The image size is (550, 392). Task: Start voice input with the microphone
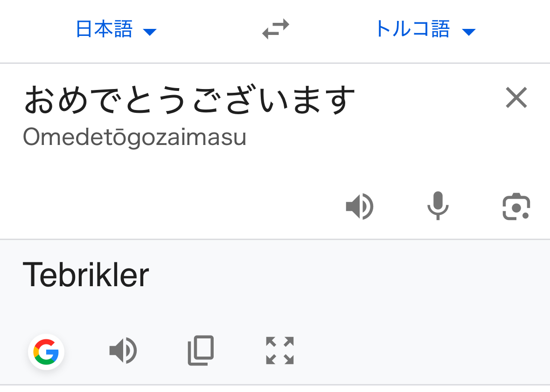click(x=438, y=206)
